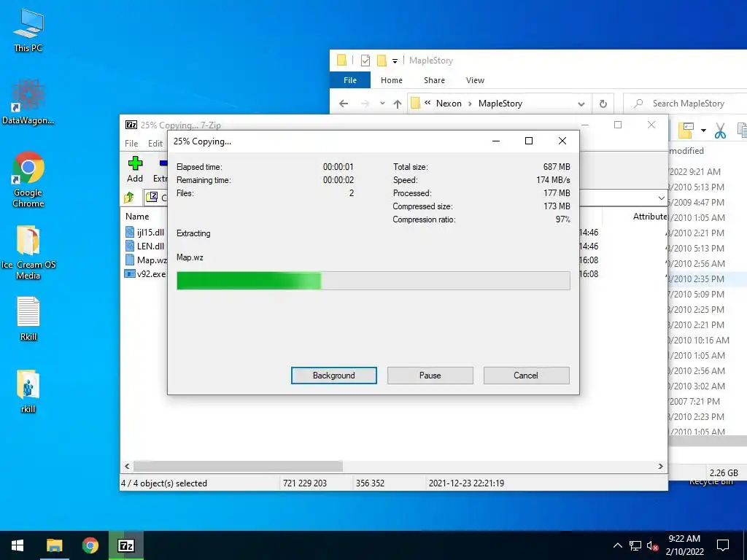Open DataWagon desktop shortcut
This screenshot has height=560, width=747.
click(28, 101)
